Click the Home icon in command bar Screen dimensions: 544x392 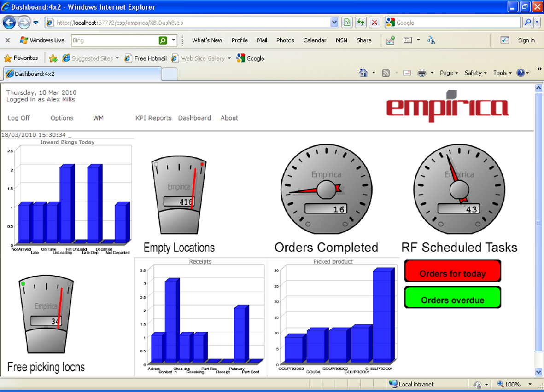[x=363, y=73]
